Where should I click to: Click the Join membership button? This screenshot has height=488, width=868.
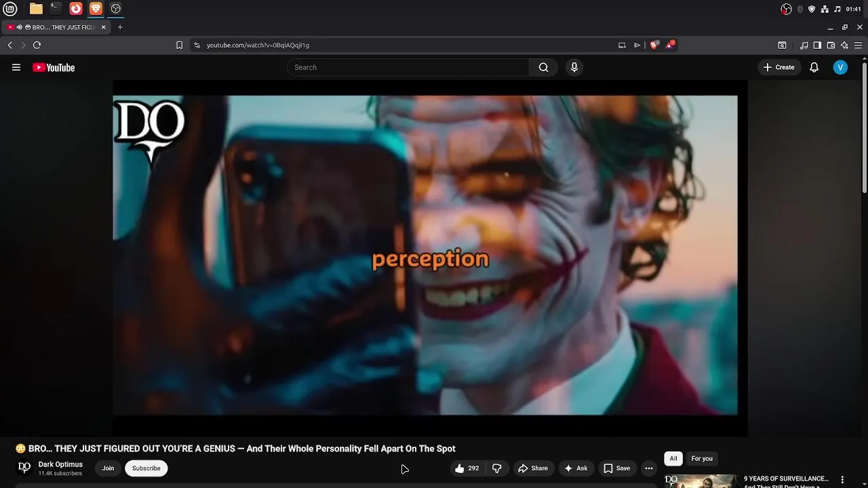coord(108,468)
